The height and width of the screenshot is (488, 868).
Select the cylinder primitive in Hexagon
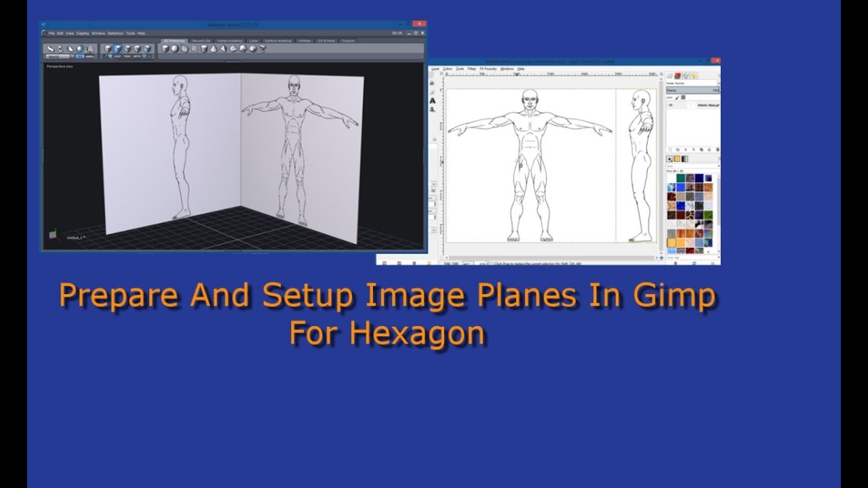(x=204, y=49)
